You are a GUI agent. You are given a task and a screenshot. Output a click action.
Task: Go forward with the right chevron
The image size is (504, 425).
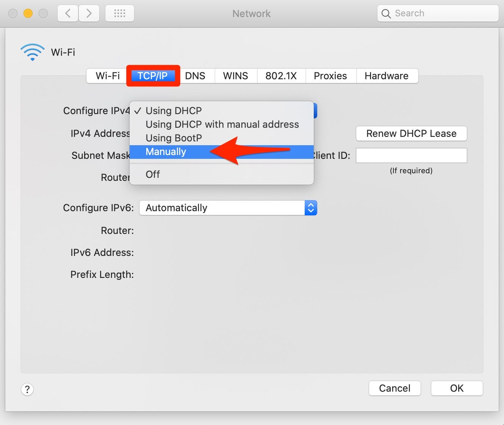point(89,14)
